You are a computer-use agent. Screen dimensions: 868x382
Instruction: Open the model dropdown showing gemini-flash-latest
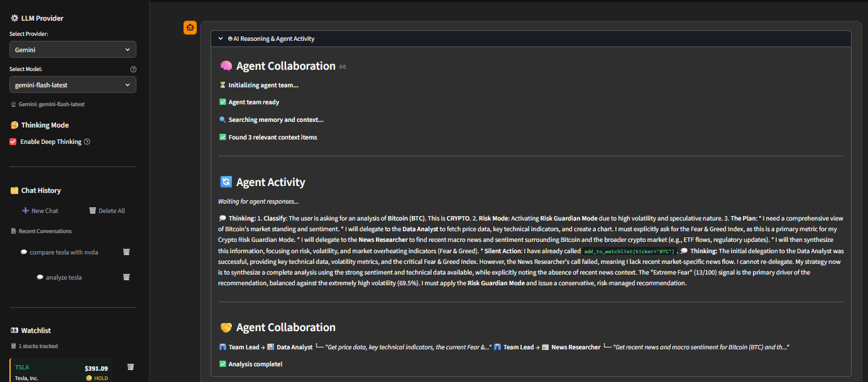pos(73,85)
